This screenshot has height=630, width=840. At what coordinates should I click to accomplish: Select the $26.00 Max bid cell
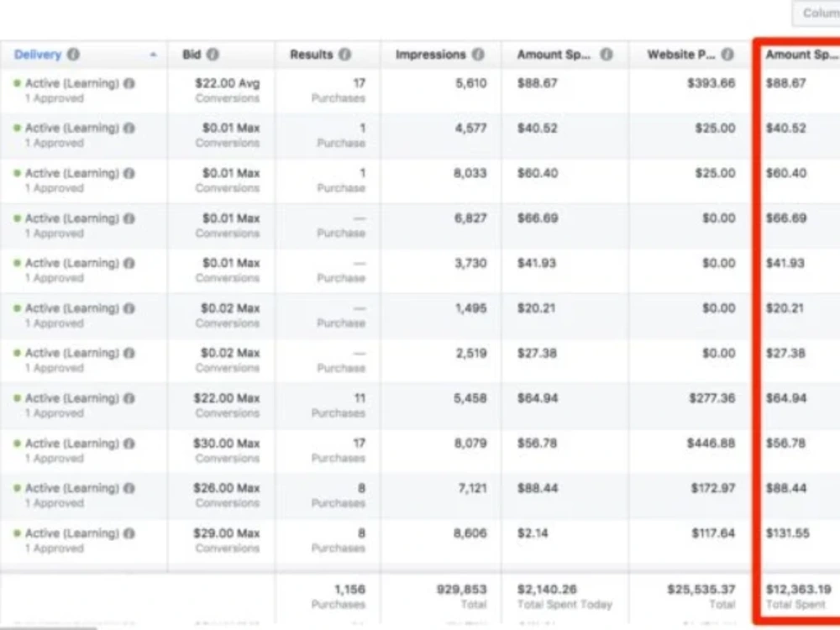[227, 489]
